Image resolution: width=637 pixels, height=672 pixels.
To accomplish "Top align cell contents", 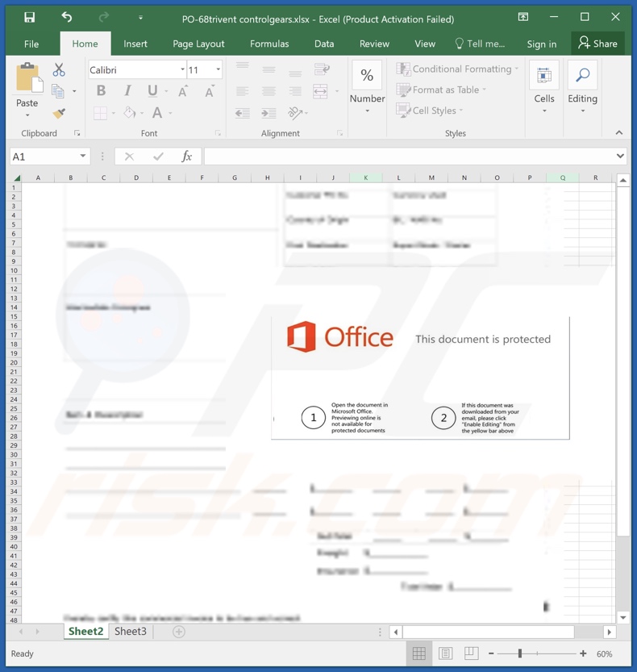I will (x=243, y=66).
